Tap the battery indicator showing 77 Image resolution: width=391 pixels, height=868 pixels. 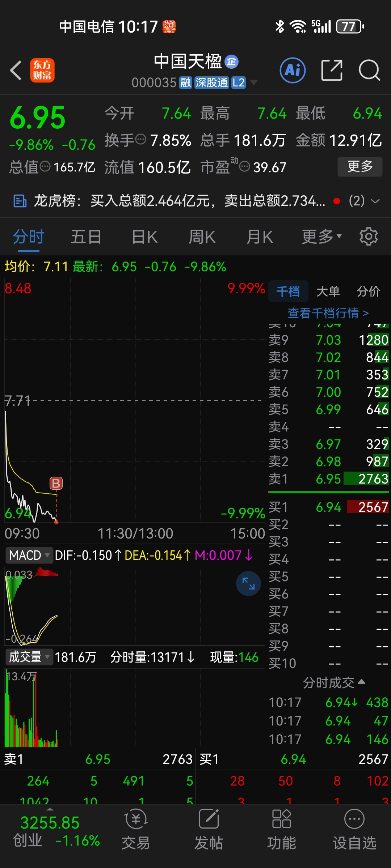click(x=350, y=26)
